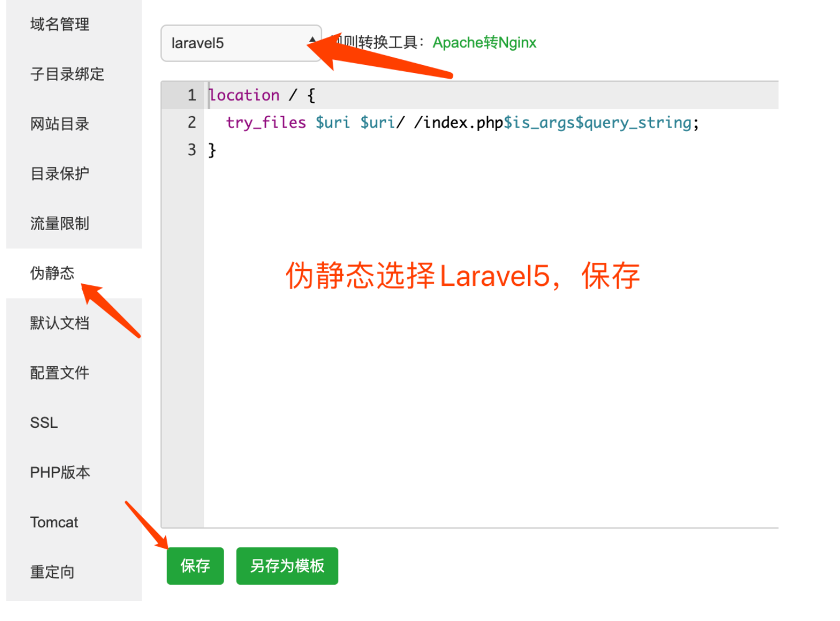Open the Apache转Nginx conversion link
The image size is (840, 621).
[x=484, y=43]
